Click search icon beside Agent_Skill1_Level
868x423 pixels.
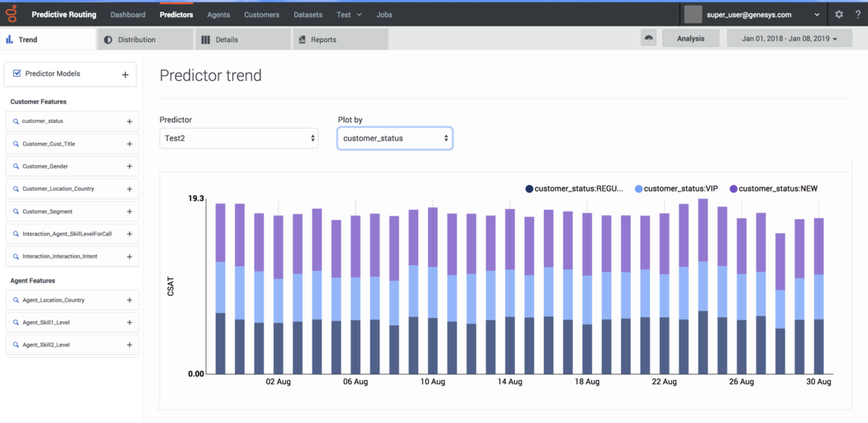(x=16, y=322)
